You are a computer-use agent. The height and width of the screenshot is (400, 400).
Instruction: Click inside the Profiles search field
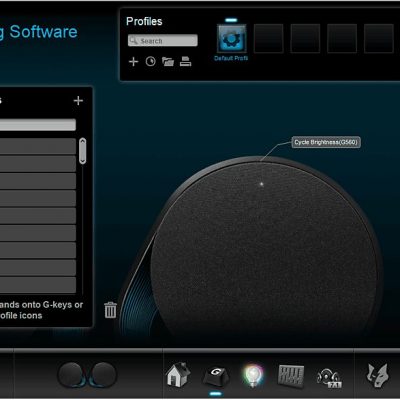163,41
